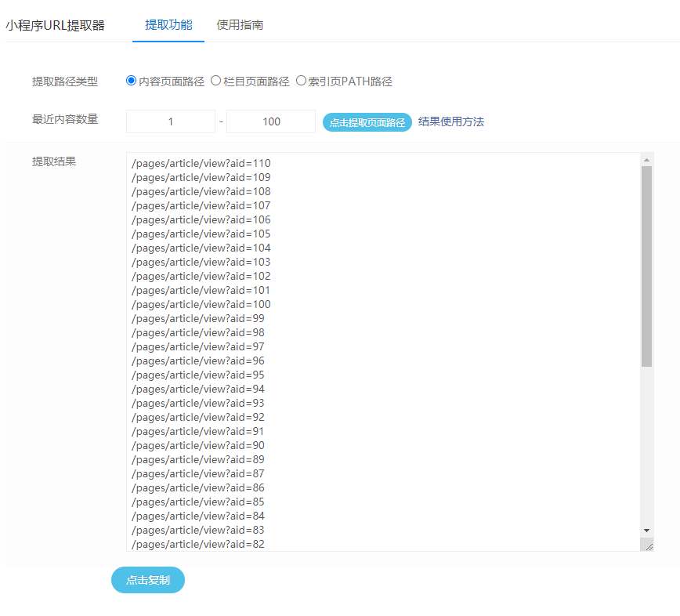Click line /pages/article/view?aid=99
The height and width of the screenshot is (616, 680).
click(197, 318)
